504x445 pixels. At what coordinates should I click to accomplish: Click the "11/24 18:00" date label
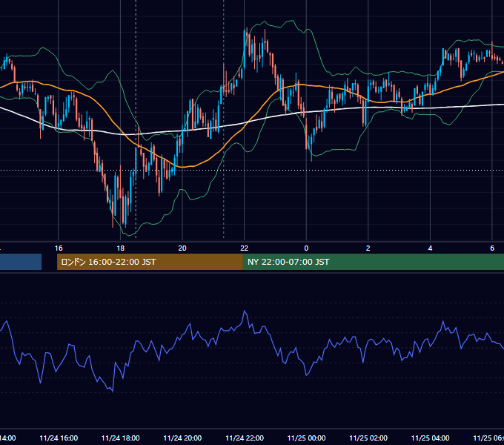point(121,438)
